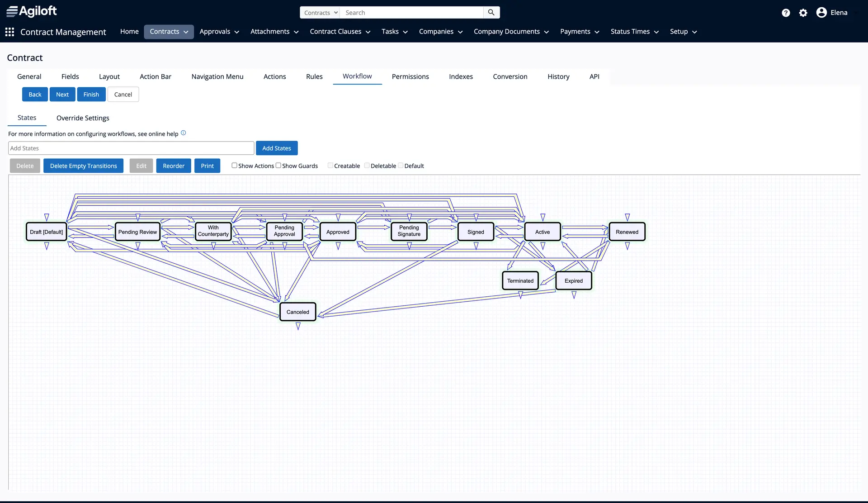Enable the Show Actions checkbox
Viewport: 868px width, 503px height.
click(234, 166)
